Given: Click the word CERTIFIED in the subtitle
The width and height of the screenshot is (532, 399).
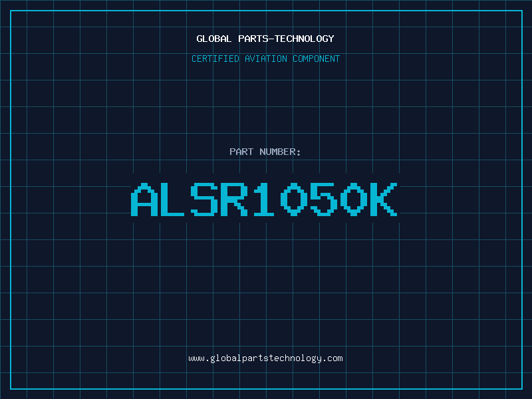Looking at the screenshot, I should click(x=215, y=59).
